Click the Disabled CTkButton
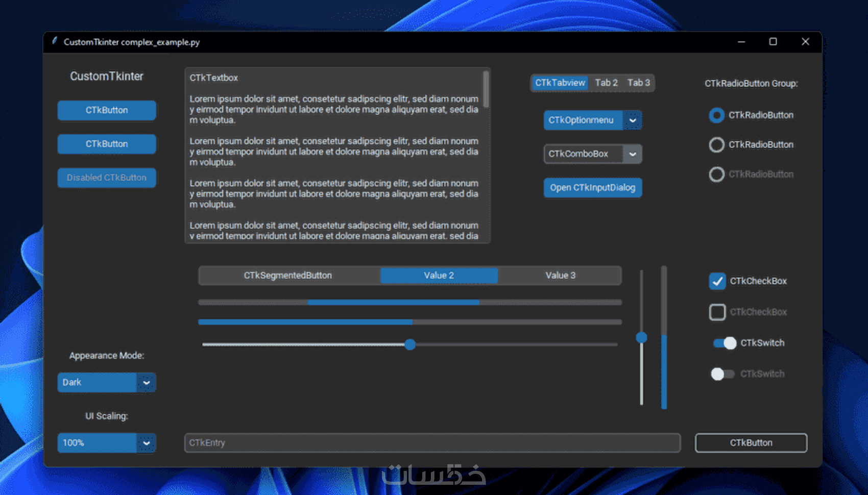The image size is (868, 495). tap(107, 178)
